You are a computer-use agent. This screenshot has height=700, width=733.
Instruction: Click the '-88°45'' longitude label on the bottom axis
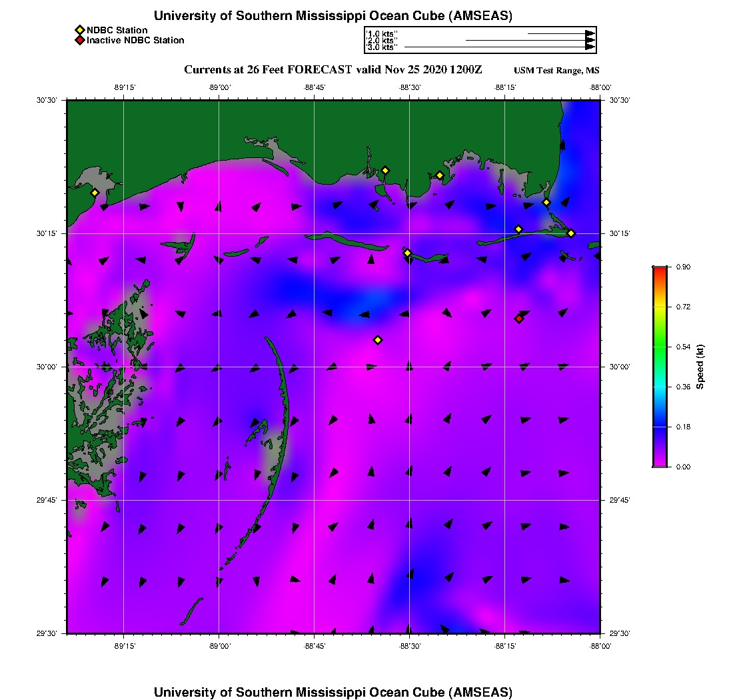coord(315,646)
